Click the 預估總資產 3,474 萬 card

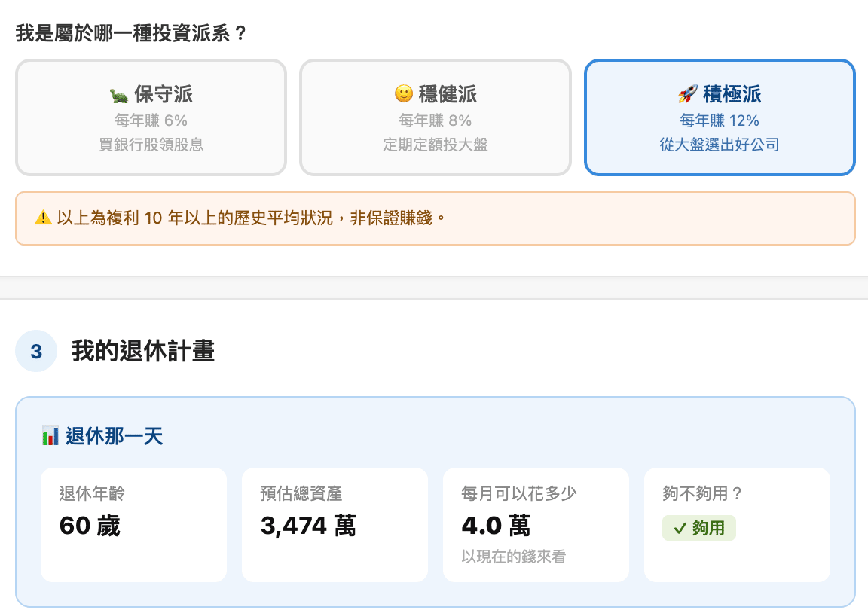pyautogui.click(x=335, y=524)
